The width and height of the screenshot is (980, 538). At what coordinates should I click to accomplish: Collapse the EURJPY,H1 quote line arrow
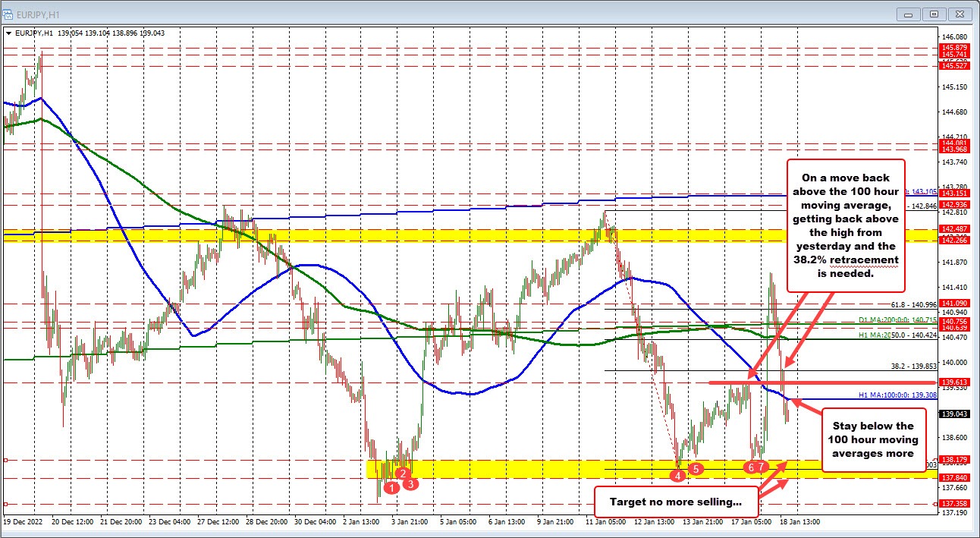coord(9,33)
